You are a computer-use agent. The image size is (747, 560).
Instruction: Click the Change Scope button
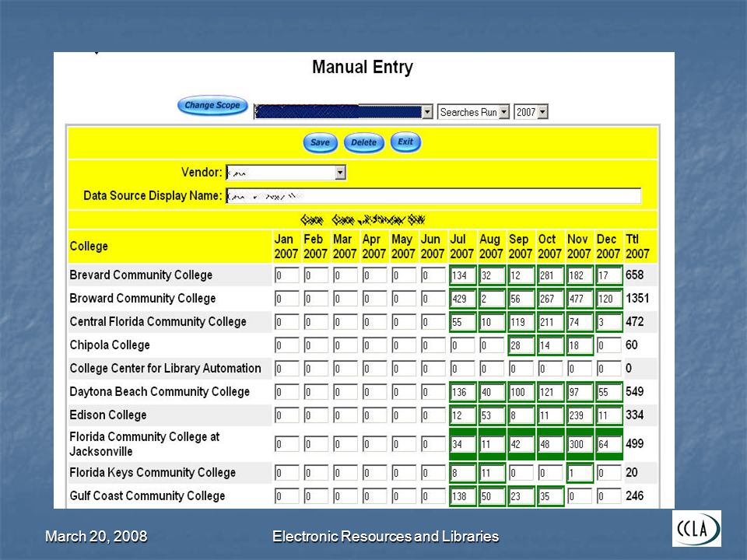click(212, 105)
